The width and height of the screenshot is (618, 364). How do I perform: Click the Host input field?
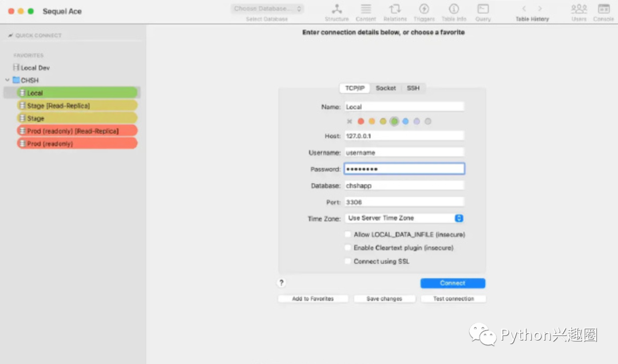tap(405, 136)
